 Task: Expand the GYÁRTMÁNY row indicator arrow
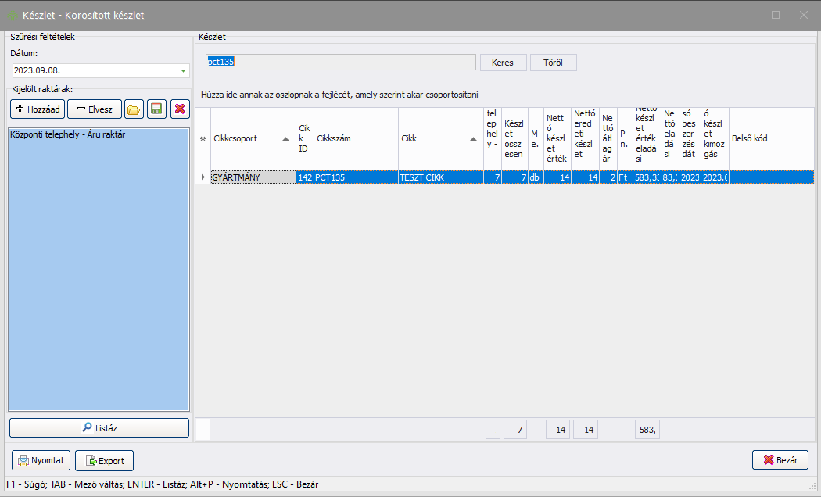pos(203,177)
